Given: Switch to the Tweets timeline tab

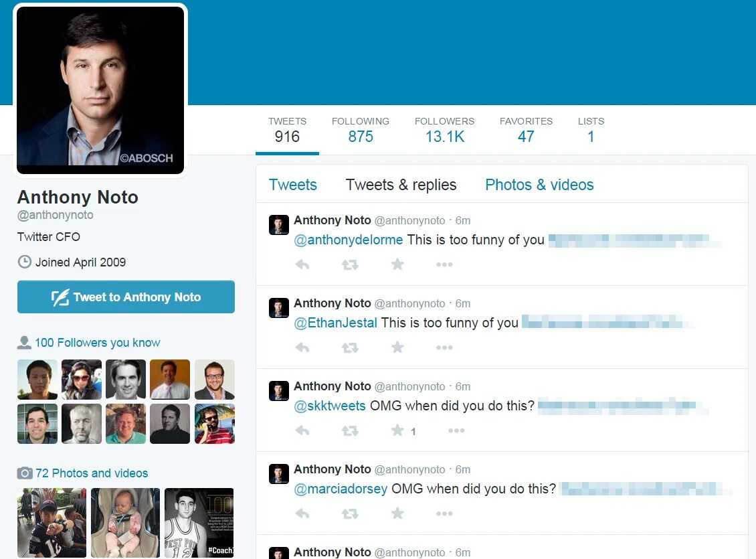Looking at the screenshot, I should coord(292,185).
